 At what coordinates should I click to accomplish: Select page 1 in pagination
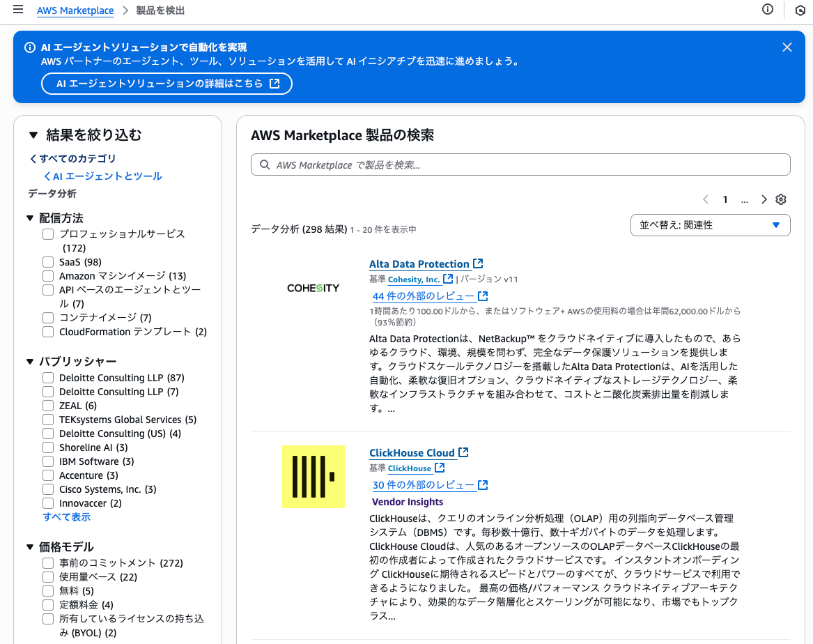click(725, 199)
